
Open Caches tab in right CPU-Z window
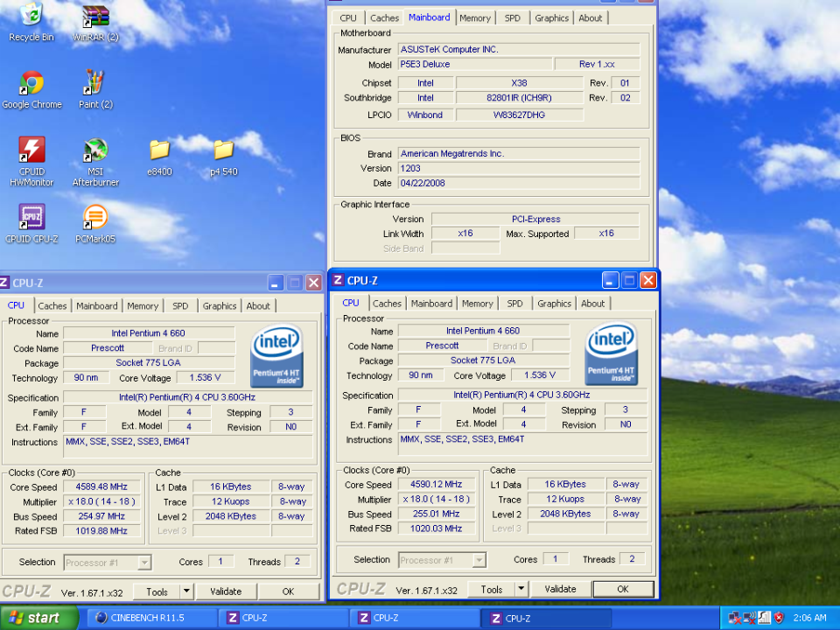coord(387,304)
